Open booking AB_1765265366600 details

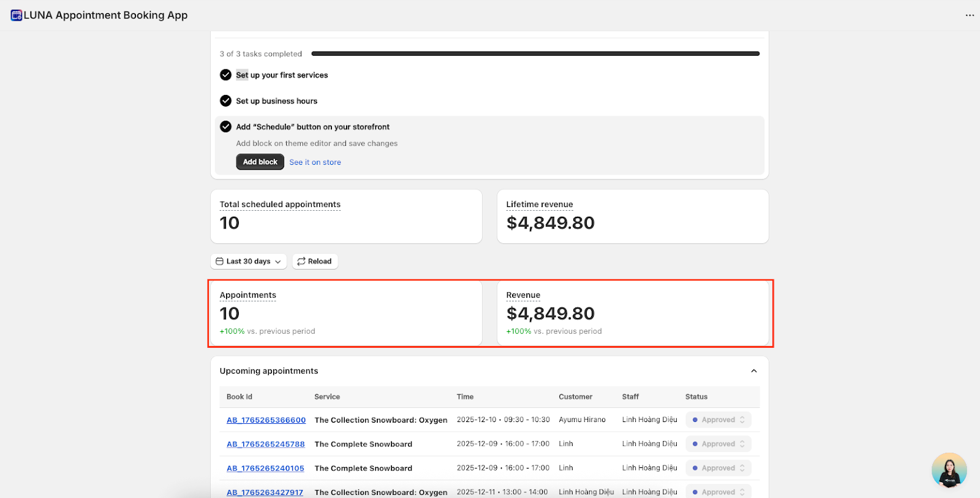[266, 420]
